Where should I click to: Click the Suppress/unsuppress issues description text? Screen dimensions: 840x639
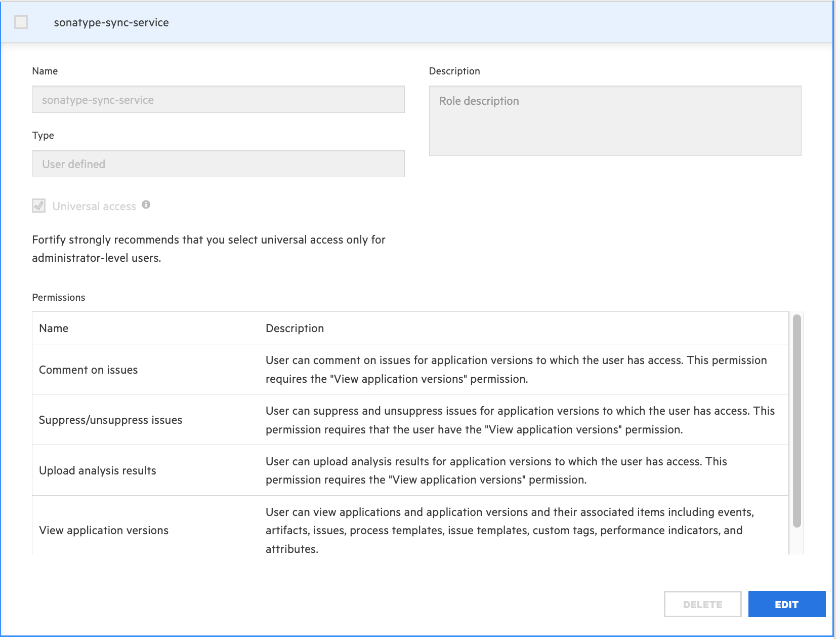click(x=520, y=420)
